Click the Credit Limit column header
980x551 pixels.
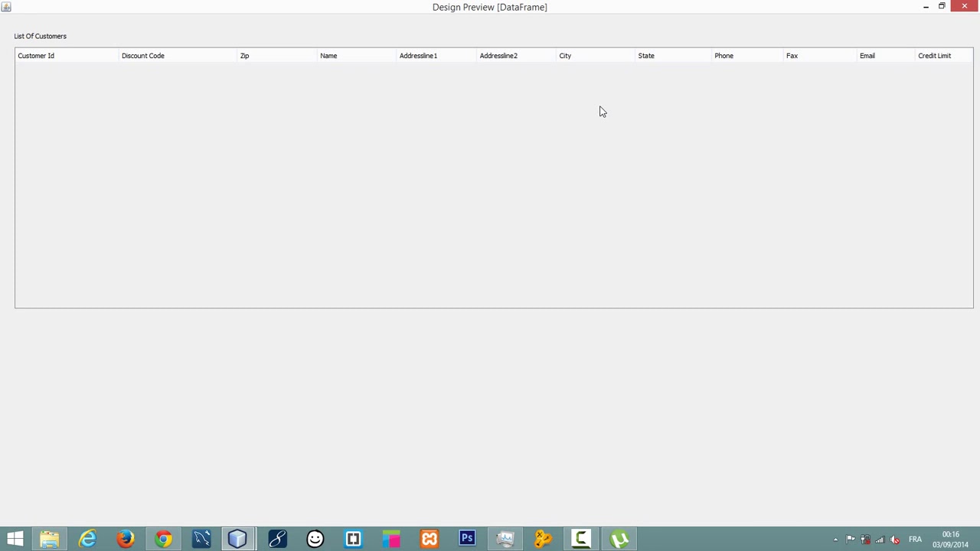tap(944, 56)
